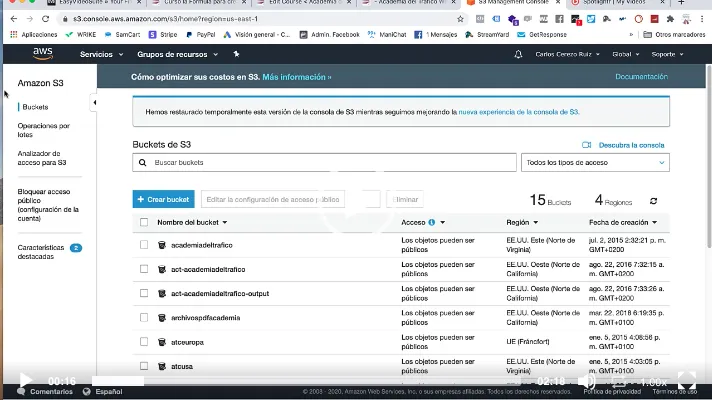Viewport: 712px width, 400px height.
Task: Open Bloquear acceso público settings
Action: tap(48, 205)
